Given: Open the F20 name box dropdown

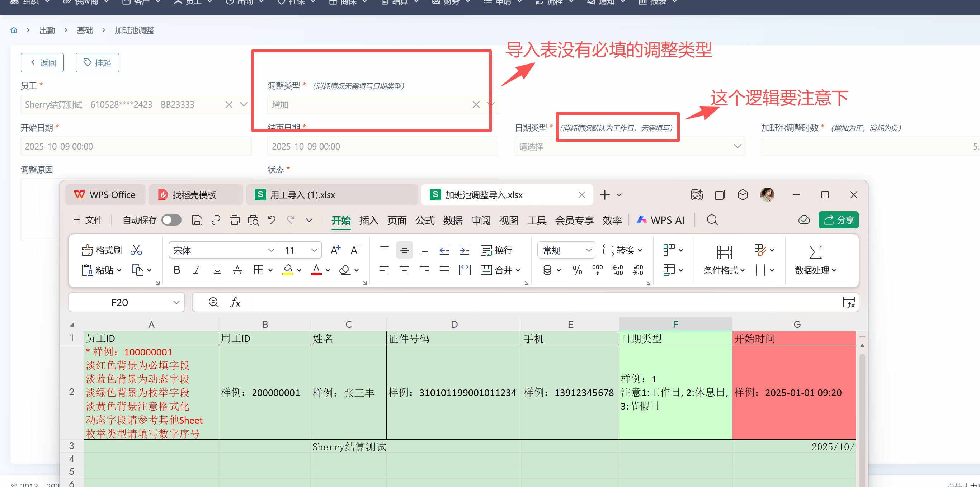Looking at the screenshot, I should (176, 302).
